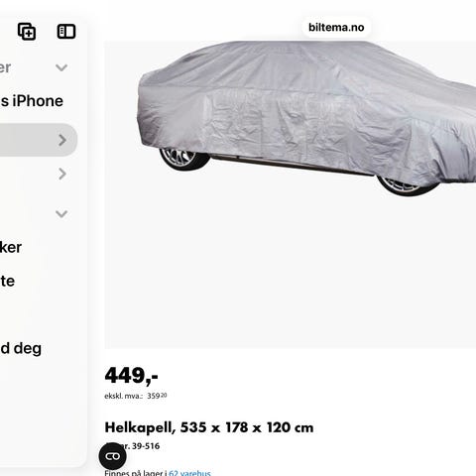The image size is (476, 476).
Task: Click the biltema.no address pill
Action: click(x=336, y=27)
